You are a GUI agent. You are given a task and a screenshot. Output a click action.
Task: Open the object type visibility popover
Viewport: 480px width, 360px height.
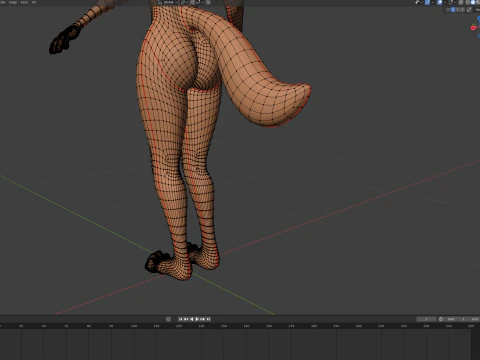(x=419, y=2)
